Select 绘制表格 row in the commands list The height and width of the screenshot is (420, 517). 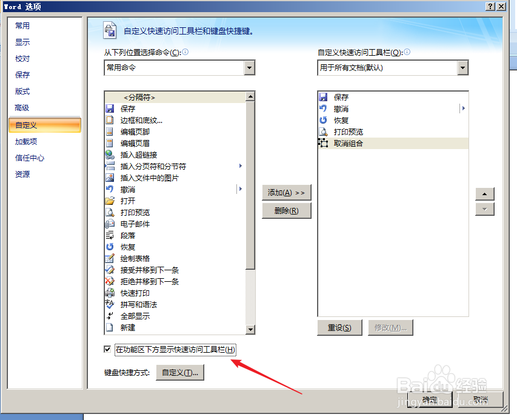click(x=175, y=258)
